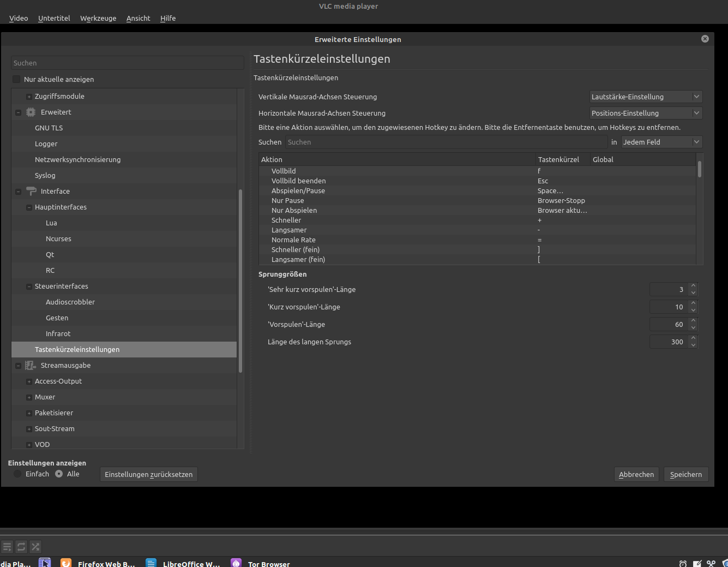This screenshot has width=728, height=567.
Task: Expand the Paketisierer tree node
Action: click(x=29, y=413)
